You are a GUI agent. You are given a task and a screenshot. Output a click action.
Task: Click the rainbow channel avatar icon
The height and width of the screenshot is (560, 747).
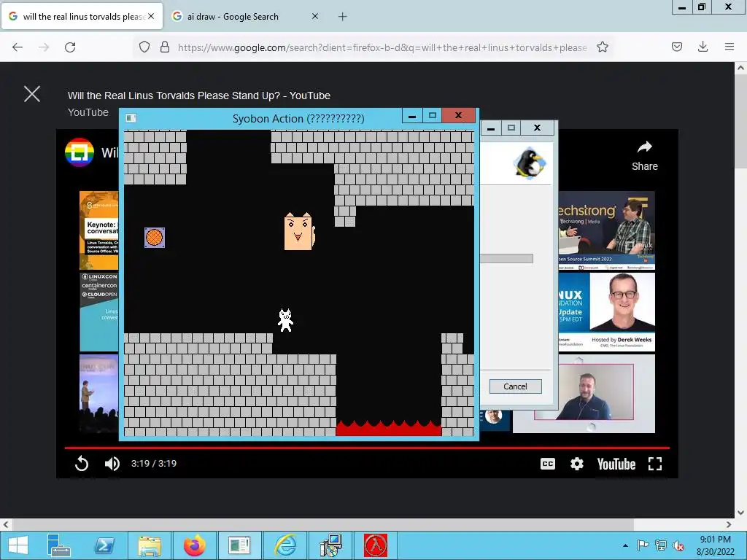click(79, 152)
